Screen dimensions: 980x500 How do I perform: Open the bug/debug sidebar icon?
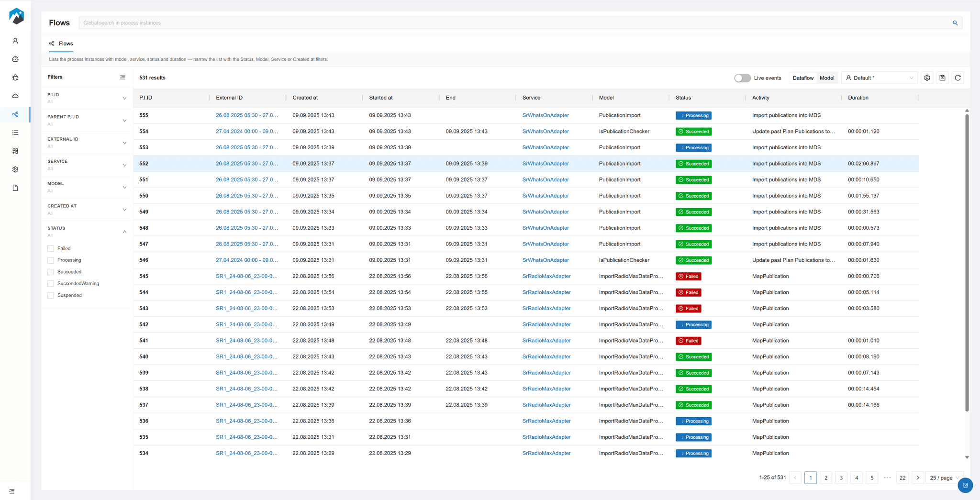click(15, 78)
